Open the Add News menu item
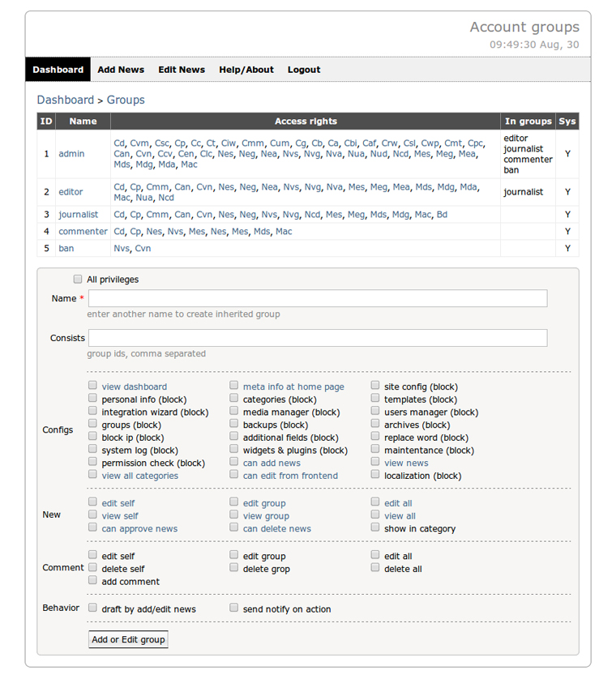616x679 pixels. coord(121,70)
